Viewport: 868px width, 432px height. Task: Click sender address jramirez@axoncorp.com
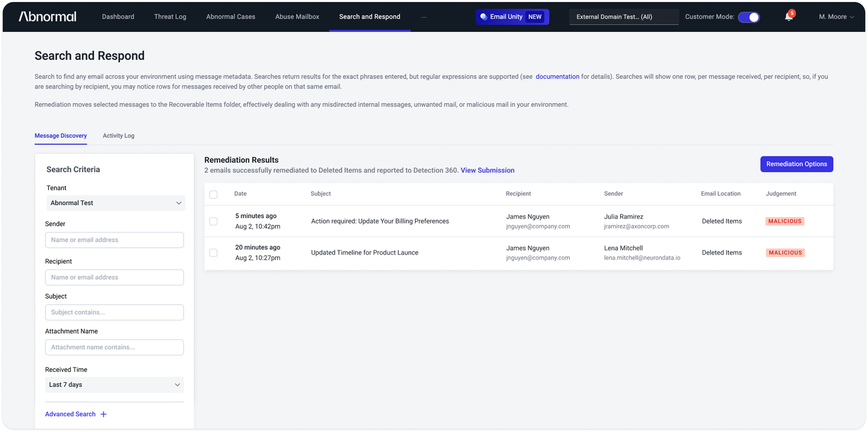click(x=636, y=226)
